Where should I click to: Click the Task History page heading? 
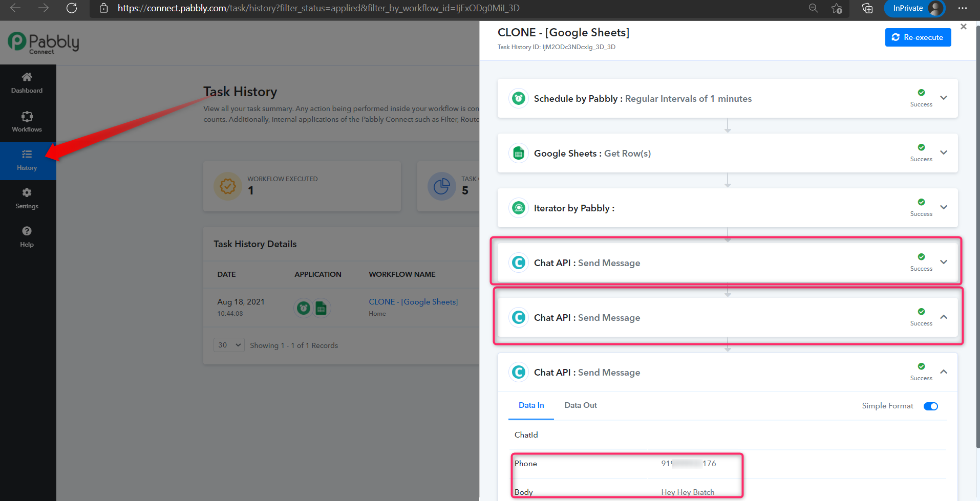(x=240, y=92)
